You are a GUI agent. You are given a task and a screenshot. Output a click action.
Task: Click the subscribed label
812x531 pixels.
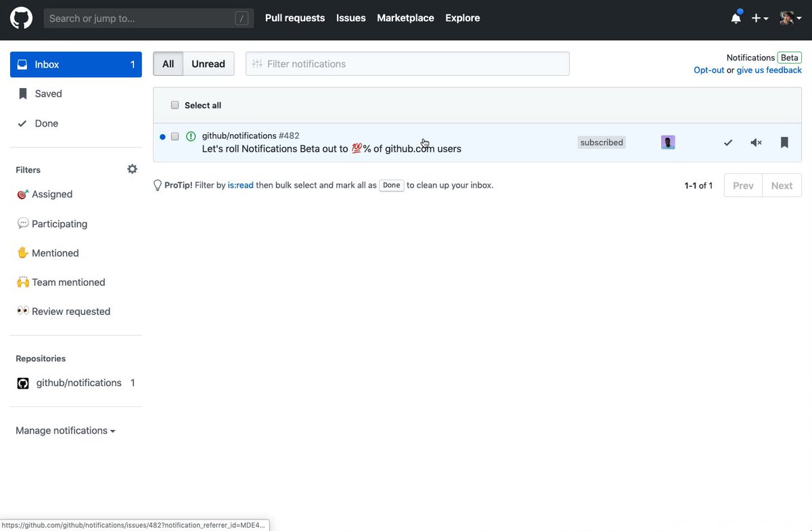tap(602, 142)
